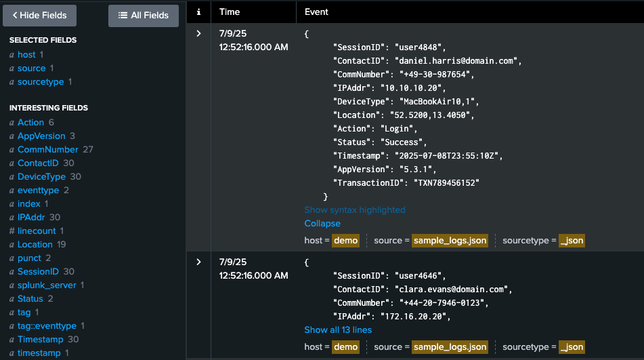Click DeviceType value MacBookAir10,1
Image resolution: width=644 pixels, height=360 pixels.
click(x=437, y=102)
